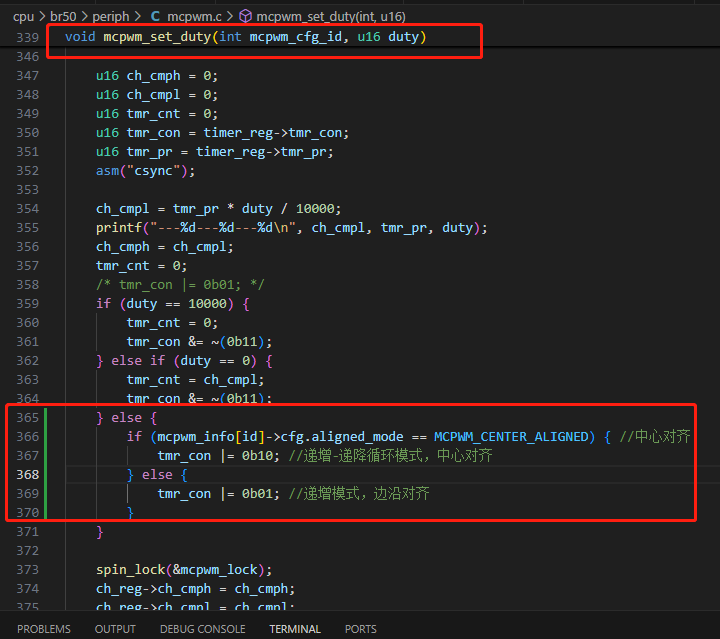Click line number 368 in the gutter
The image size is (720, 639).
click(x=28, y=475)
